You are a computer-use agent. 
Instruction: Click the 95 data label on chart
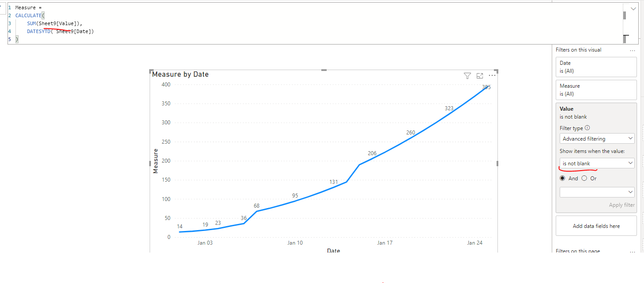point(295,196)
